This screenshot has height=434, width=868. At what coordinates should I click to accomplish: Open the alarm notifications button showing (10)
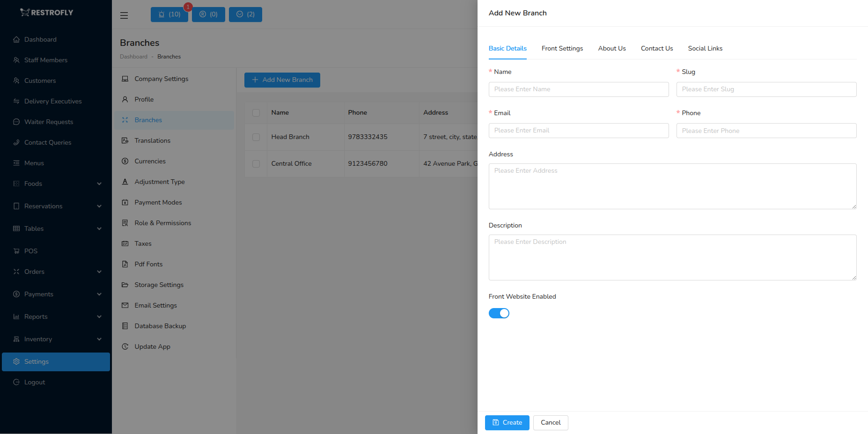tap(169, 15)
